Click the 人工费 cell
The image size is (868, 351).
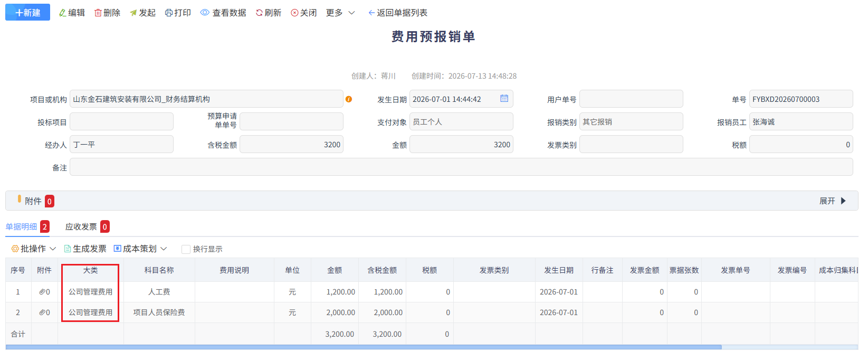coord(159,292)
